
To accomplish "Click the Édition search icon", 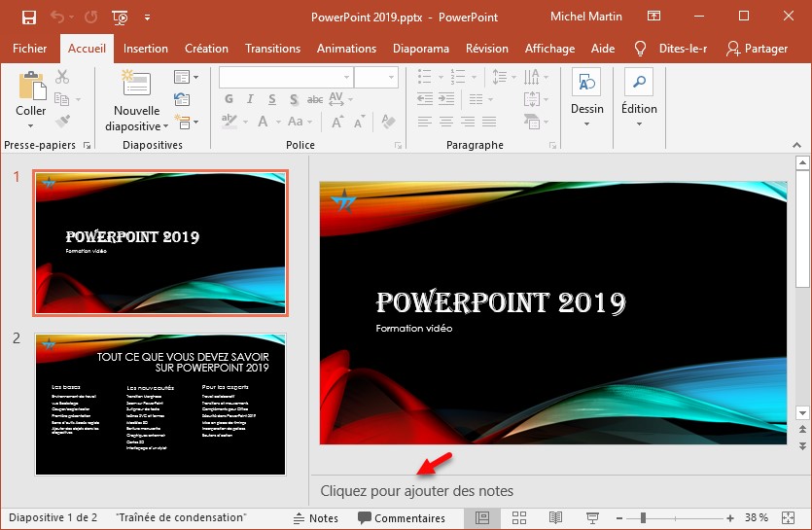I will point(639,84).
